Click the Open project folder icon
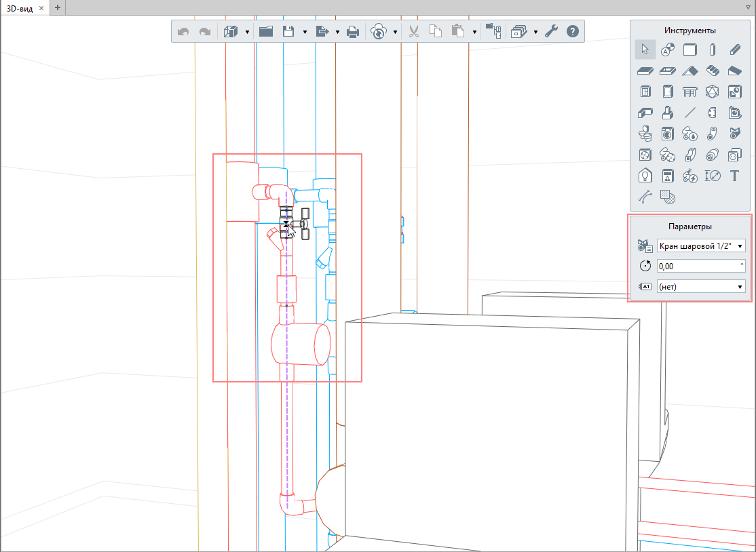This screenshot has width=756, height=552. (265, 31)
